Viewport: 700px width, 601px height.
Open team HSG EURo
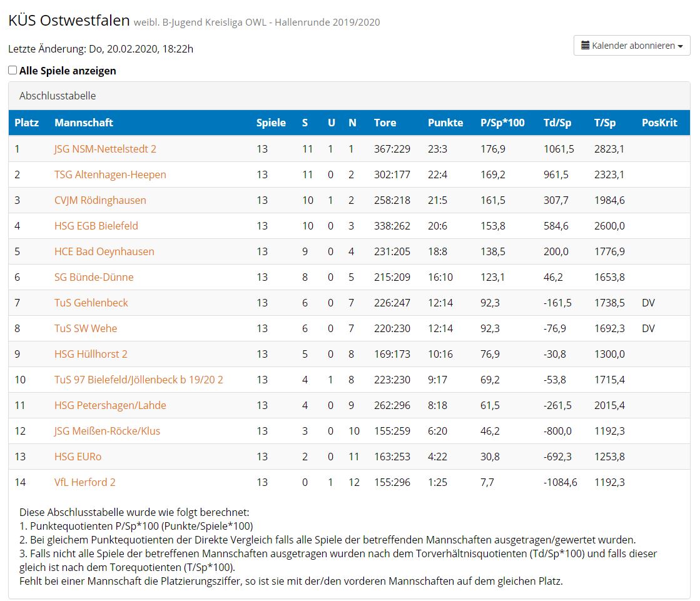point(78,457)
